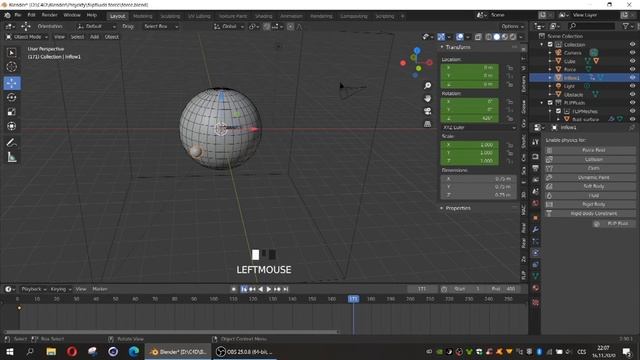Click the zoom view magnifier icon

click(427, 86)
